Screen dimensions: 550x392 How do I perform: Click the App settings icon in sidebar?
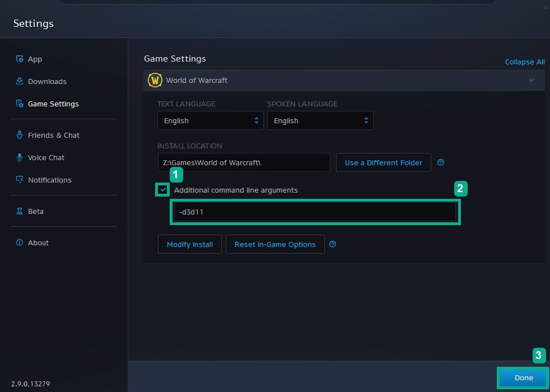(20, 59)
